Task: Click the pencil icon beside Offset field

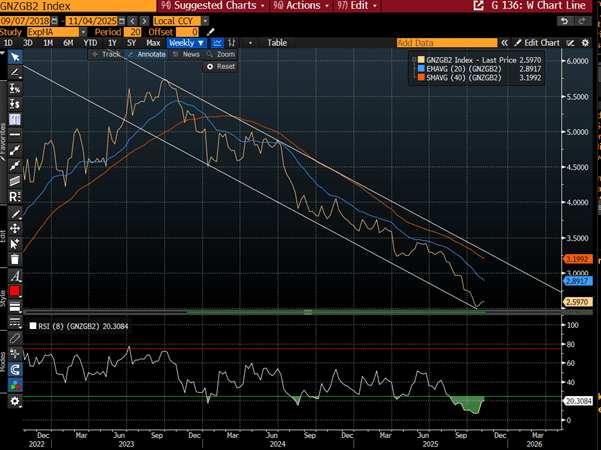Action: pyautogui.click(x=211, y=31)
